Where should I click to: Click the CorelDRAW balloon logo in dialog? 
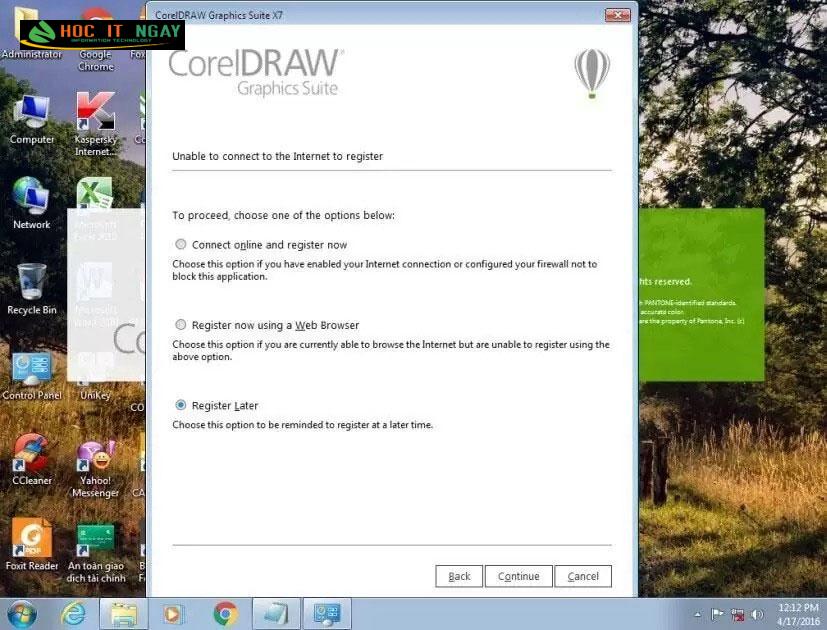click(x=592, y=73)
